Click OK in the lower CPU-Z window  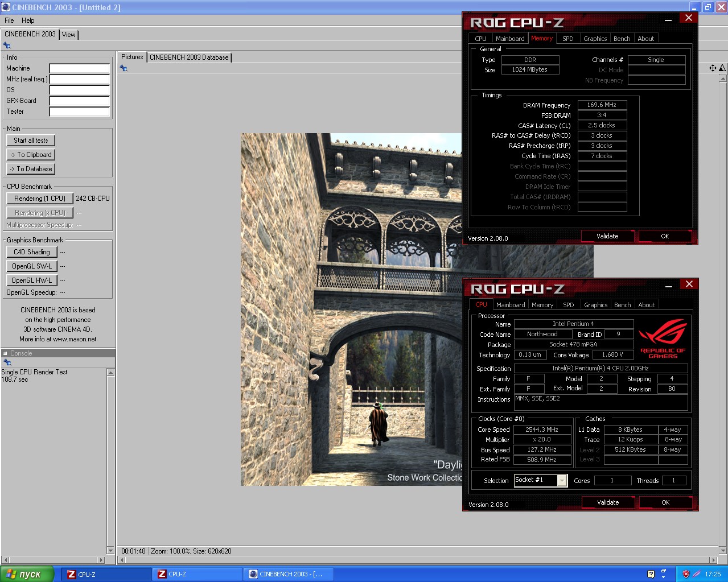pos(665,502)
